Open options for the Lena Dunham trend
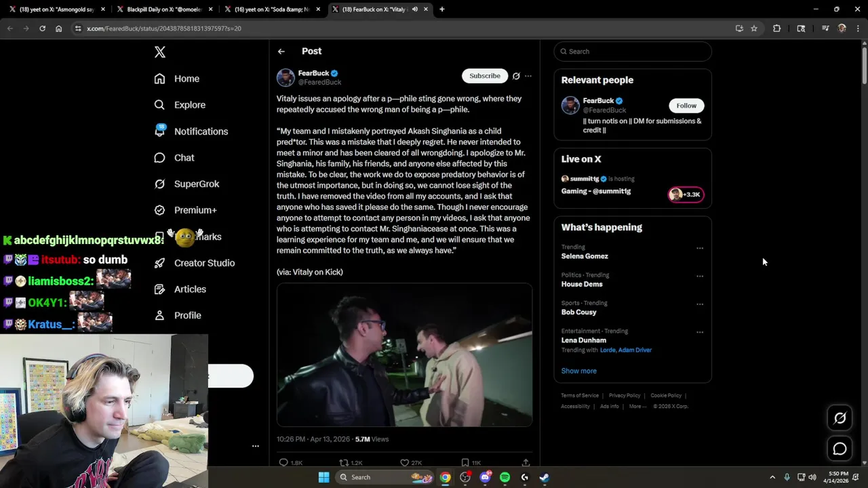Screen dimensions: 868x488 [700, 332]
